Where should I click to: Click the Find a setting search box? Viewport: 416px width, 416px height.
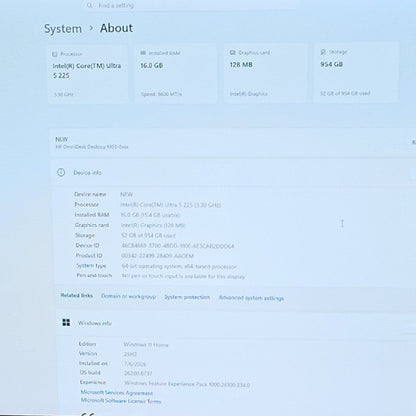(192, 5)
